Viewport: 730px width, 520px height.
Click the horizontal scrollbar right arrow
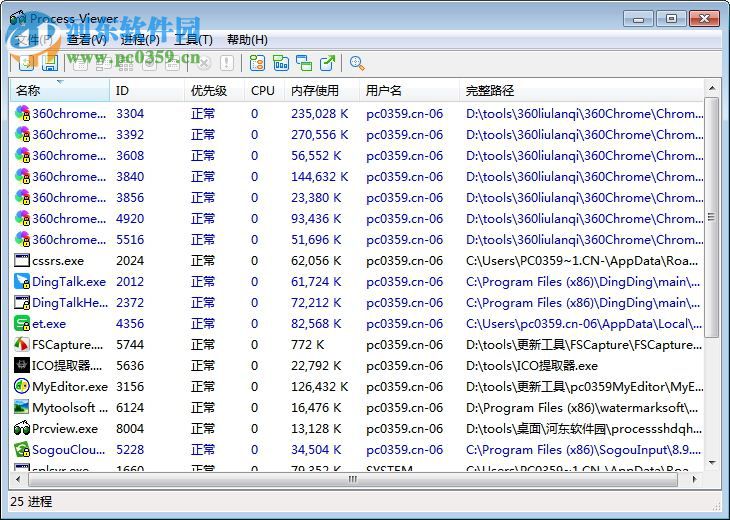pyautogui.click(x=695, y=479)
